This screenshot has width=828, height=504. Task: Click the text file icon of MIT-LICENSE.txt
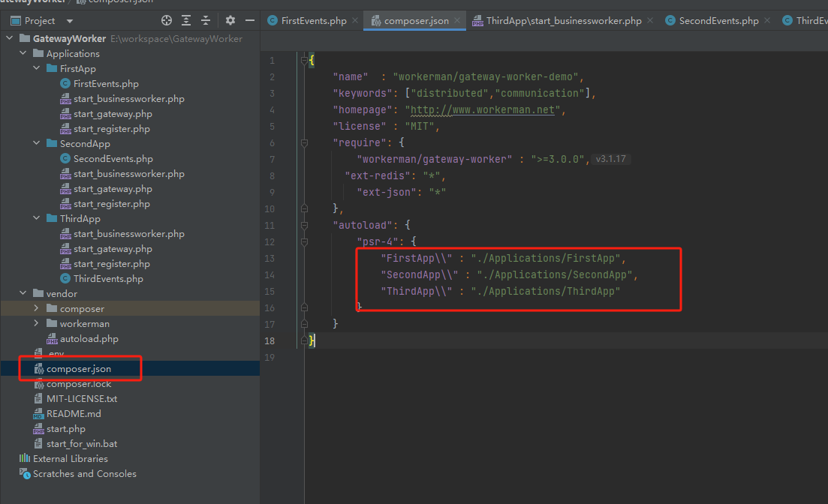click(38, 399)
